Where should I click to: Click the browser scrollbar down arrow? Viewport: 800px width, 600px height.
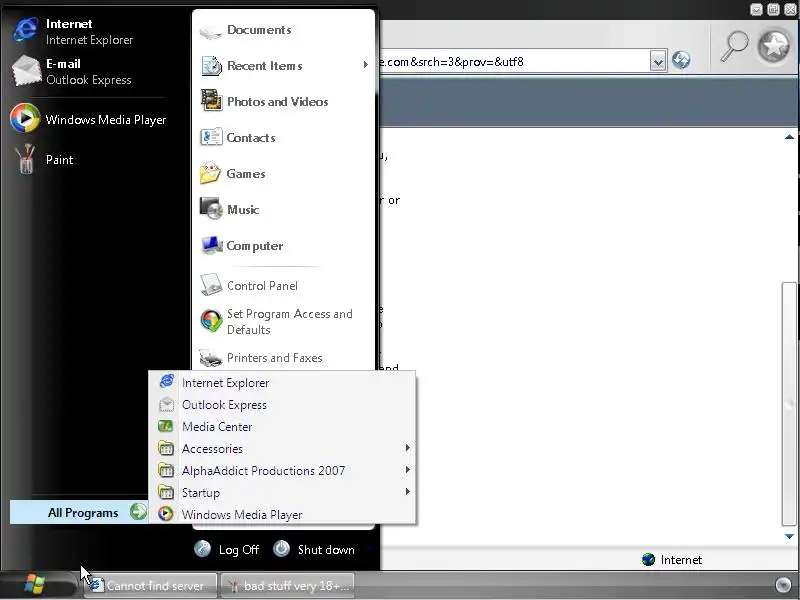click(789, 536)
